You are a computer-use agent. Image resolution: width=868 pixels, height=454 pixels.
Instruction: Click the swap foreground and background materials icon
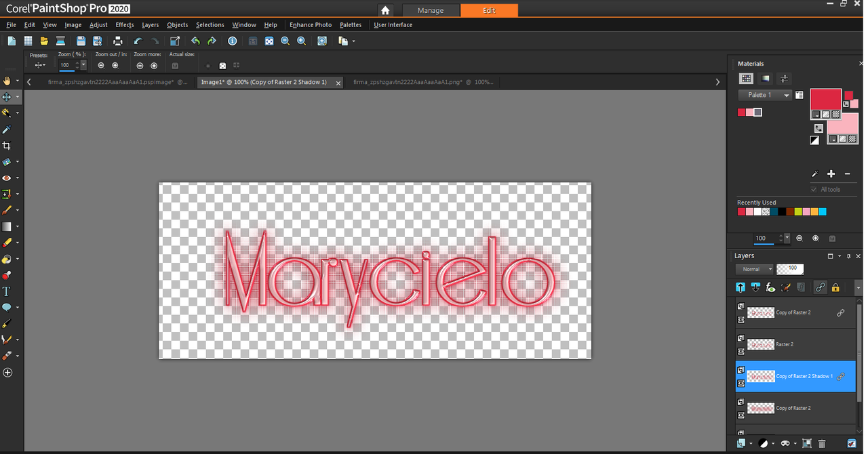click(818, 128)
